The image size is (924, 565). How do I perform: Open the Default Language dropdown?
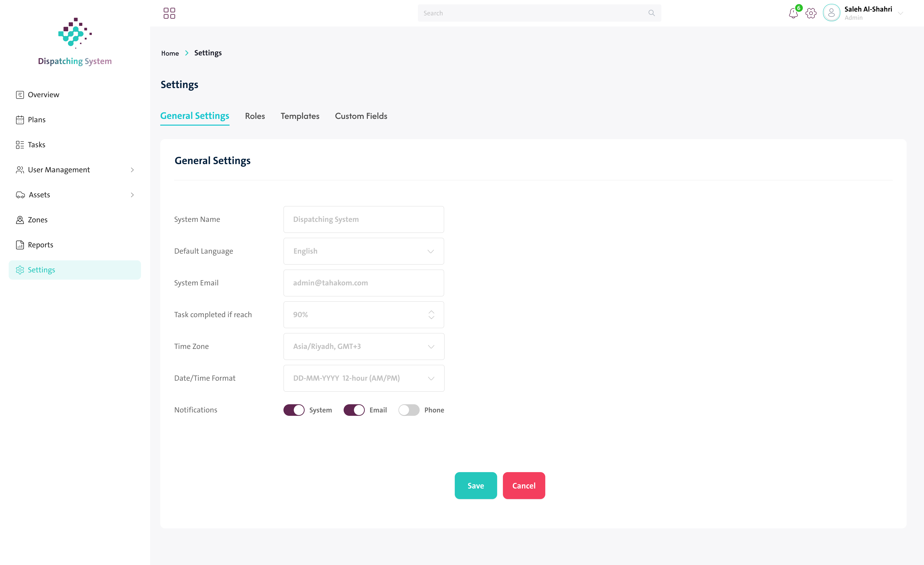pos(364,251)
